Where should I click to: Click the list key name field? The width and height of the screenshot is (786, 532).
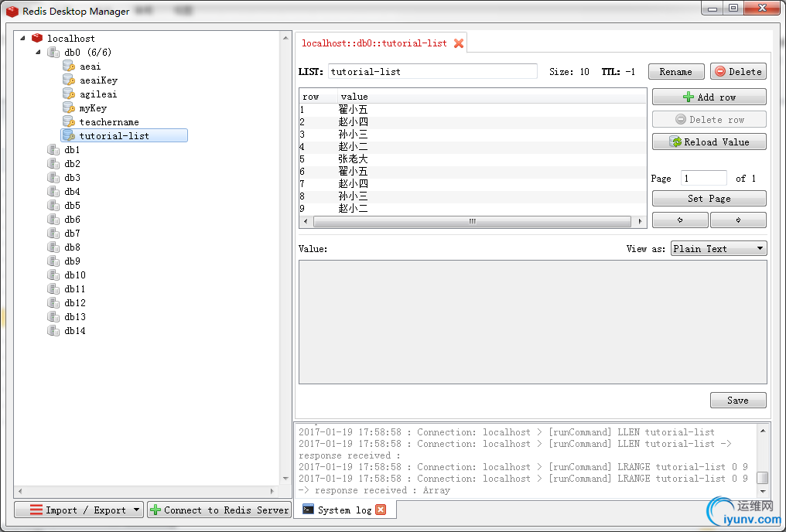click(432, 72)
